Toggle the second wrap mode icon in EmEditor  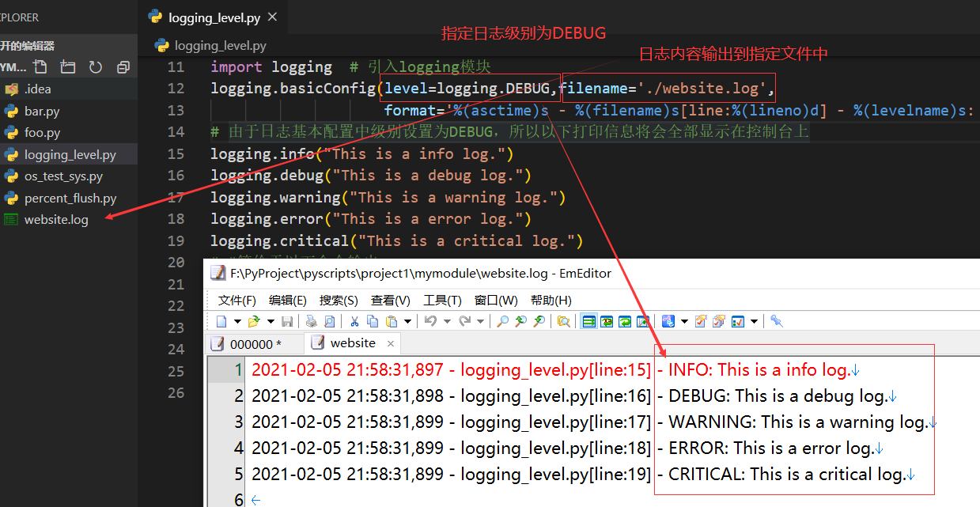pos(607,321)
